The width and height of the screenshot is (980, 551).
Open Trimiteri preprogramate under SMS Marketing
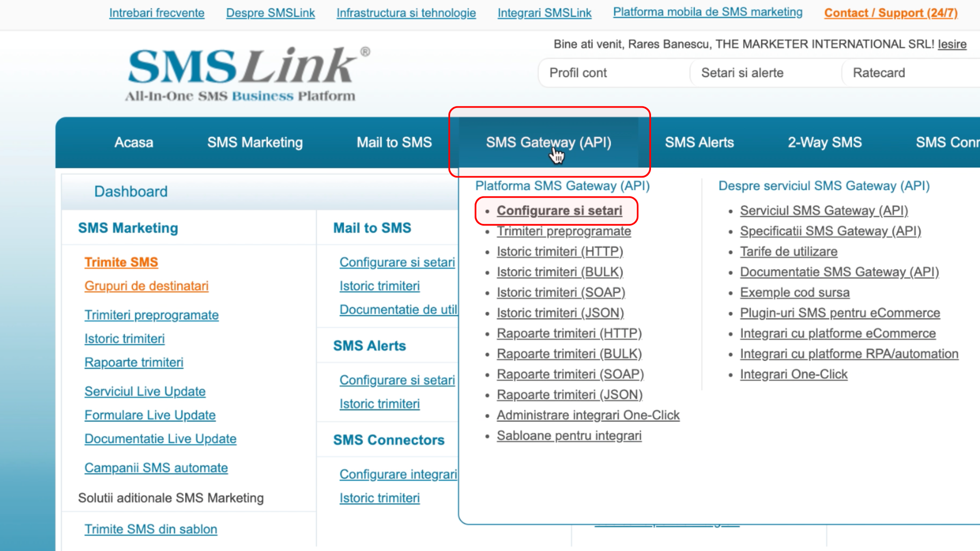point(151,315)
